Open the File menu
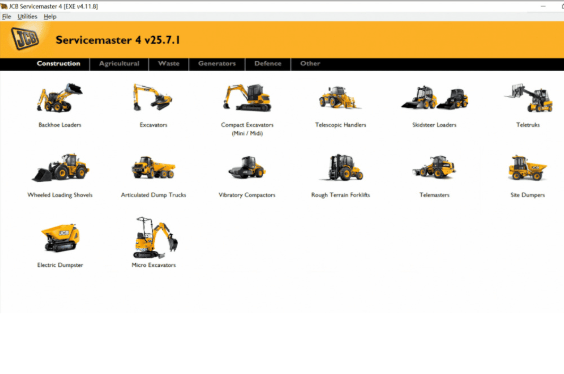This screenshot has height=374, width=564. [6, 17]
